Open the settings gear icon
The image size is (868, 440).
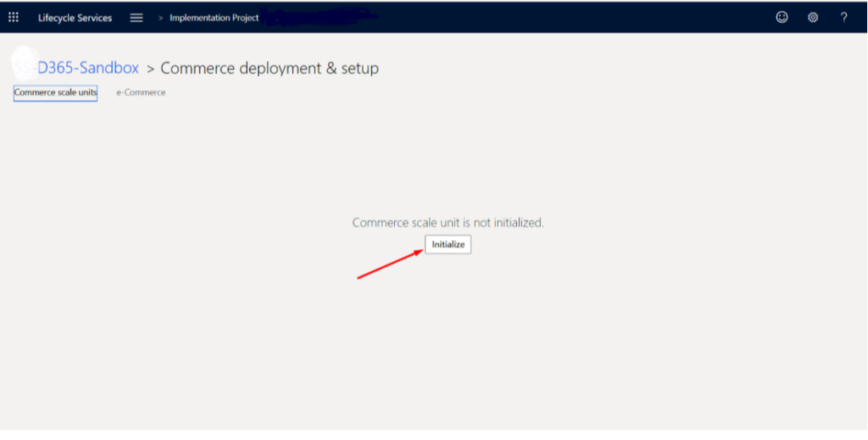click(813, 17)
